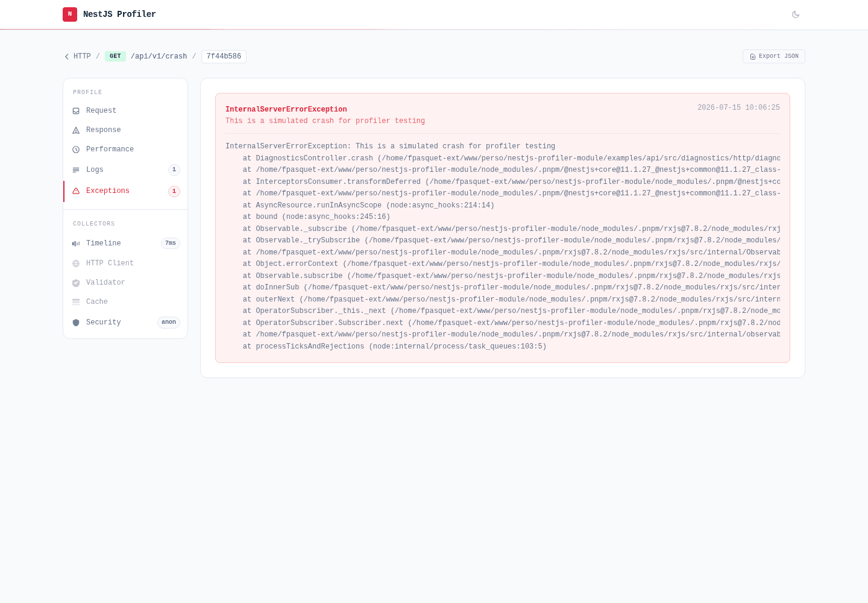Open the HTTP Client collector
Image resolution: width=868 pixels, height=603 pixels.
pyautogui.click(x=125, y=264)
